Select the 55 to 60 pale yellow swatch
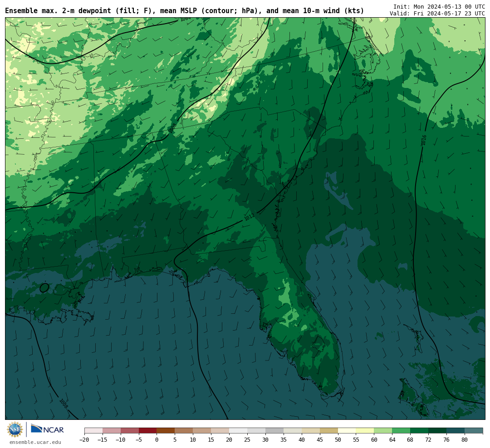 365,431
